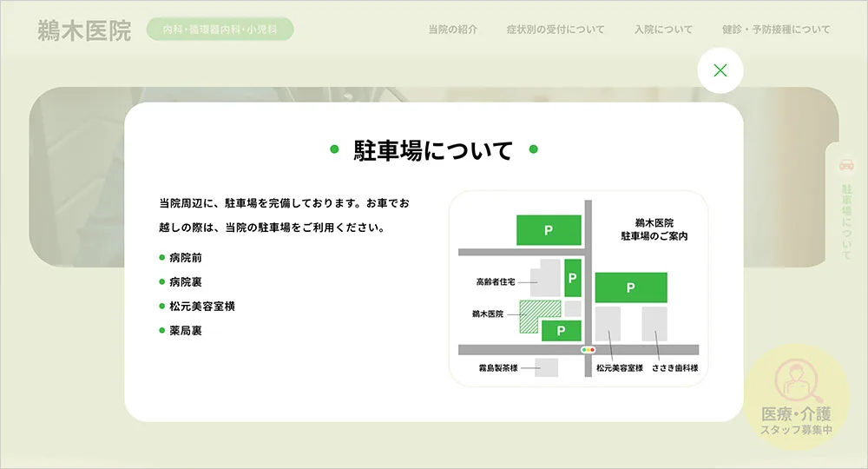Click the 薬局裏 bullet item
The image size is (868, 469).
(186, 331)
